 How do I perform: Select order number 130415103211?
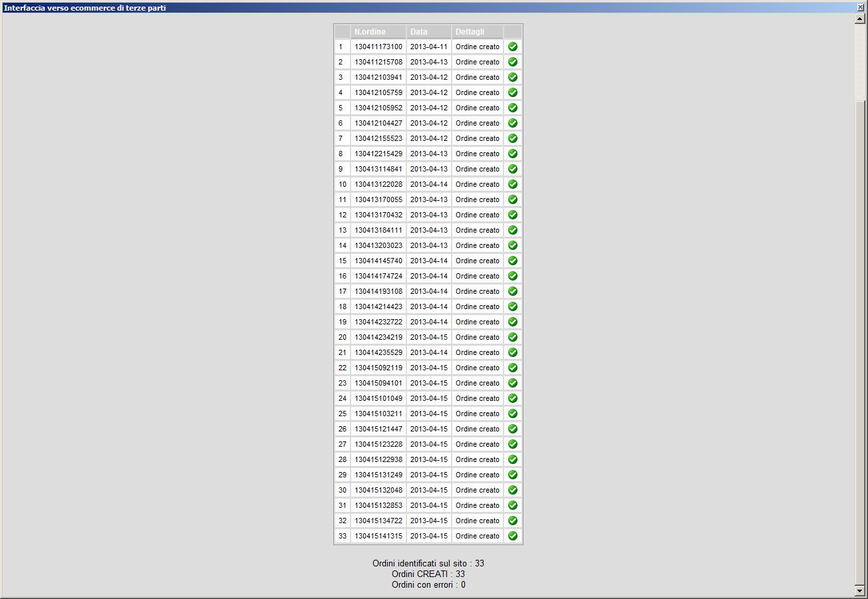(x=378, y=414)
